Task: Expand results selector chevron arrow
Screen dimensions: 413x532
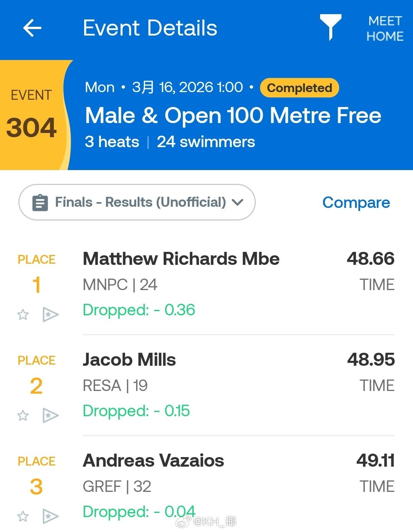Action: point(238,202)
